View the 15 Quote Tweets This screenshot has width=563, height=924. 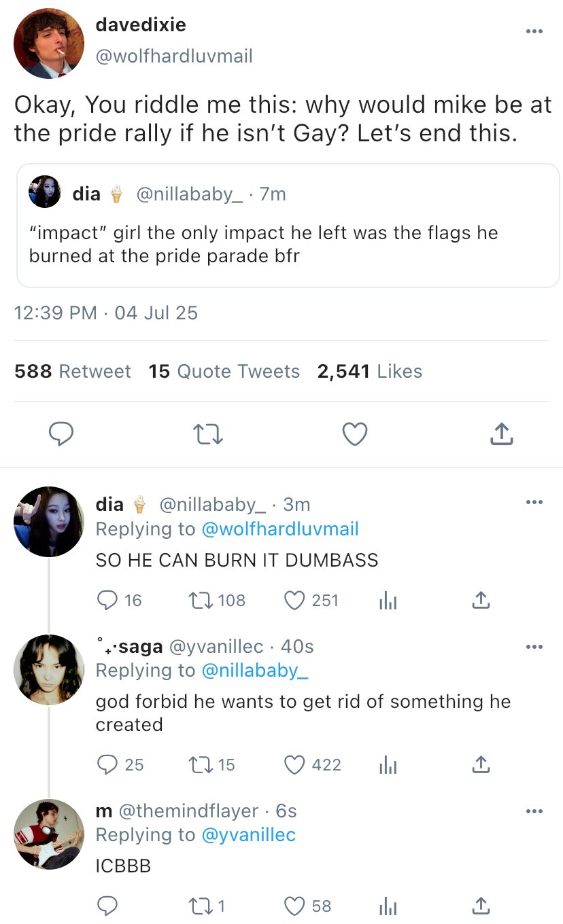(x=224, y=372)
